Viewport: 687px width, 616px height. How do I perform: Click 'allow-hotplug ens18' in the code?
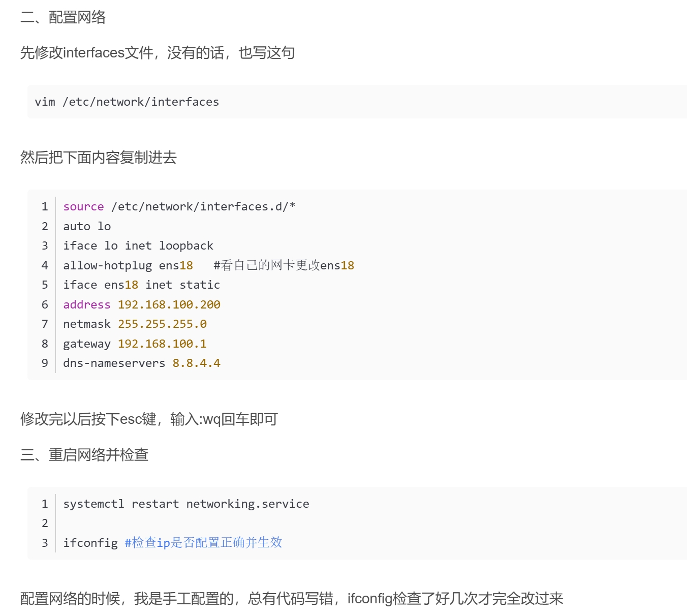click(x=128, y=265)
